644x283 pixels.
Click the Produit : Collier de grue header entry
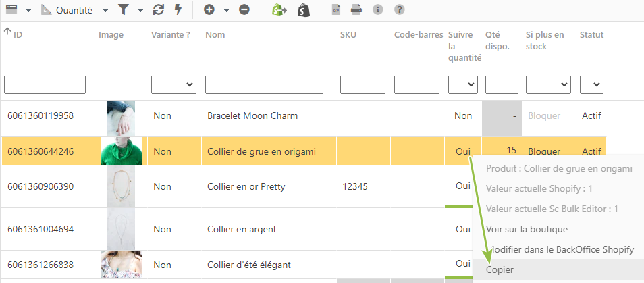click(558, 168)
